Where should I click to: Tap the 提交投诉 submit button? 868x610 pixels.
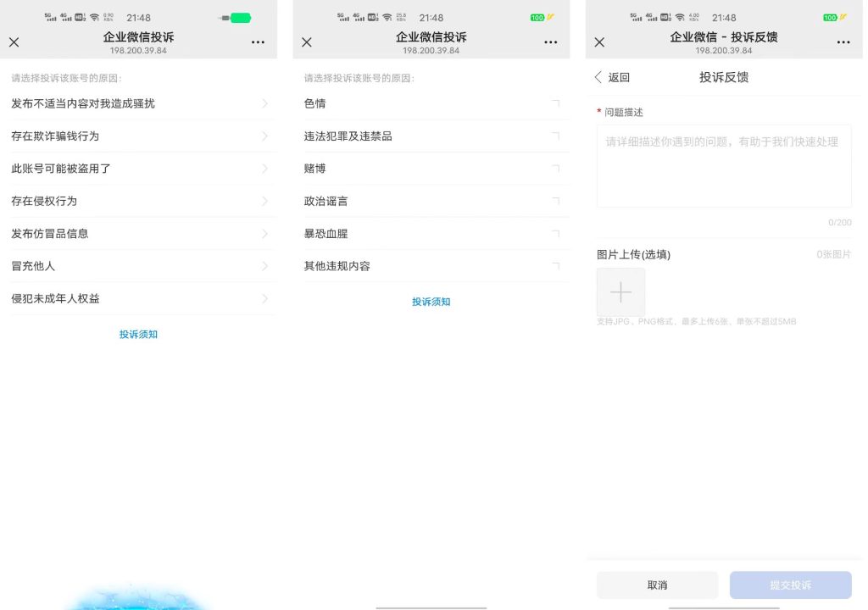[791, 585]
